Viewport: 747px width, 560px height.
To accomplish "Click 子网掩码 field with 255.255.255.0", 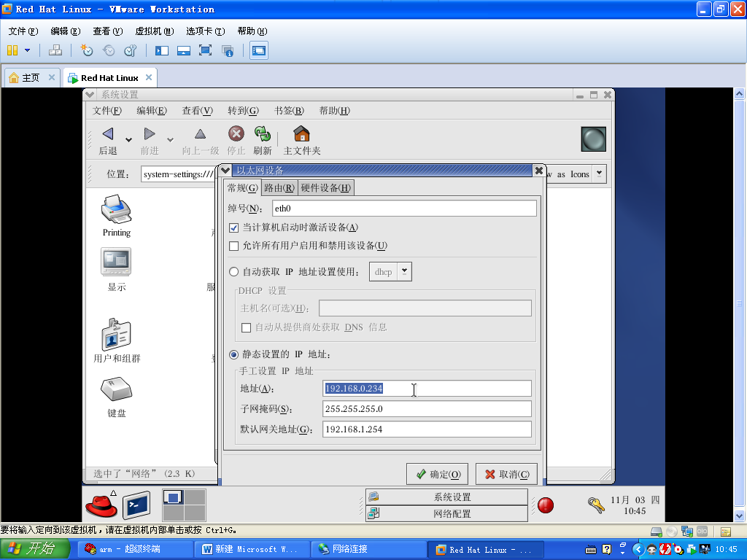I will (x=427, y=408).
